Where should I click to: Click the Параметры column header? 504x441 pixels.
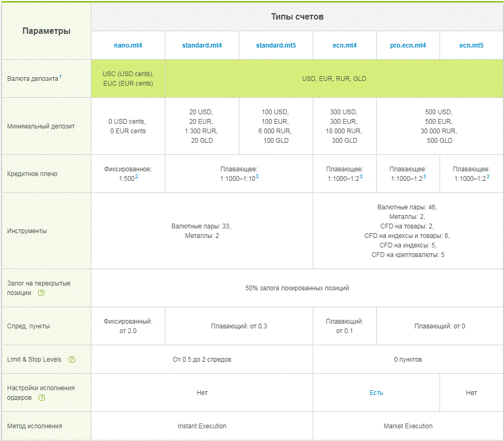coord(46,31)
